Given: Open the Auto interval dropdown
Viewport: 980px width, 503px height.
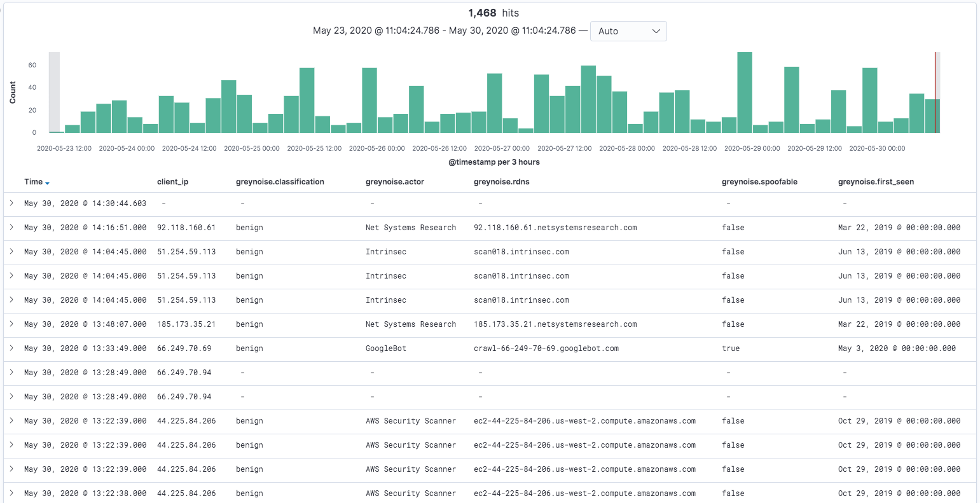Looking at the screenshot, I should [x=628, y=31].
